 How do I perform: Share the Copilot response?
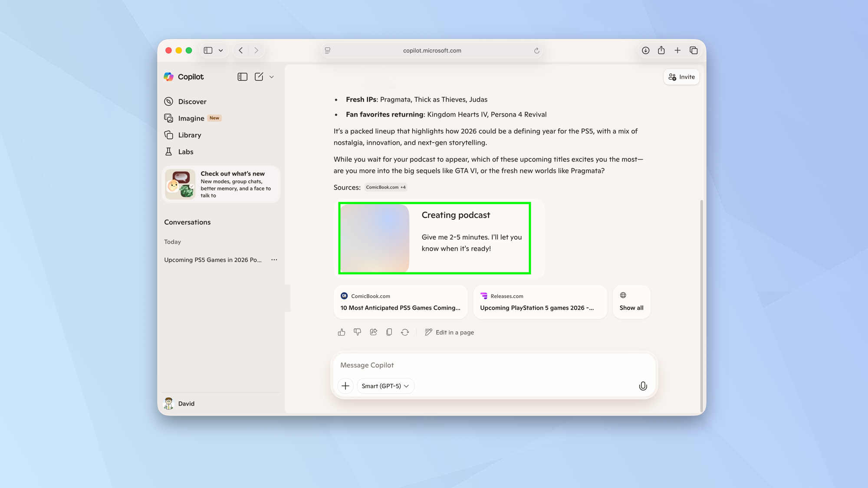coord(373,332)
